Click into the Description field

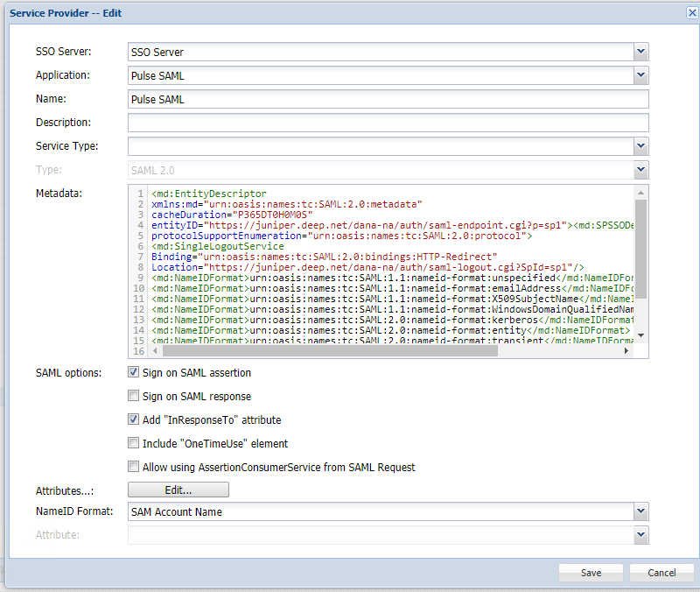pyautogui.click(x=388, y=123)
